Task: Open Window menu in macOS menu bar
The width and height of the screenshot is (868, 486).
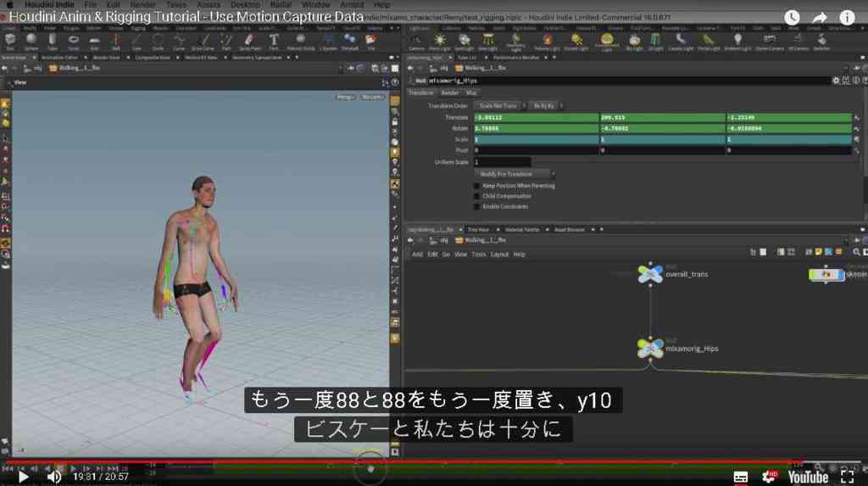Action: click(x=315, y=4)
